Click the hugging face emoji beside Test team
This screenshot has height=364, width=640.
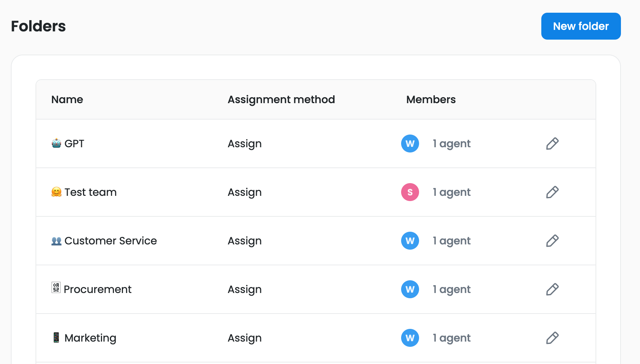coord(56,192)
